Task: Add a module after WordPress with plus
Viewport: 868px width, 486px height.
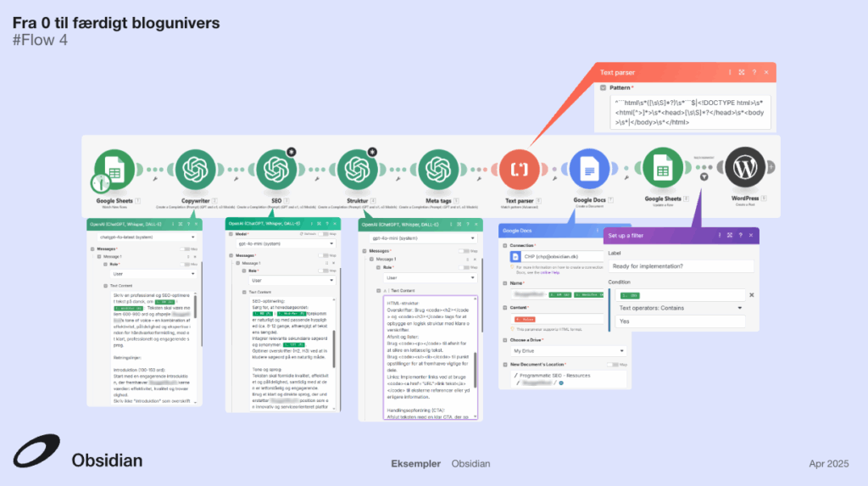Action: (771, 167)
